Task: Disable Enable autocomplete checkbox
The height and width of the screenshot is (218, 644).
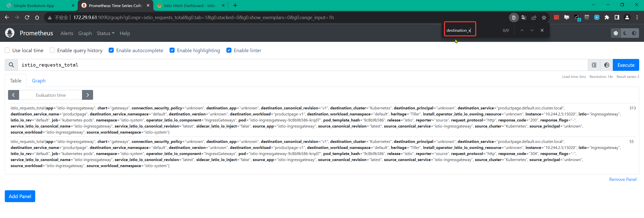Action: click(x=111, y=50)
